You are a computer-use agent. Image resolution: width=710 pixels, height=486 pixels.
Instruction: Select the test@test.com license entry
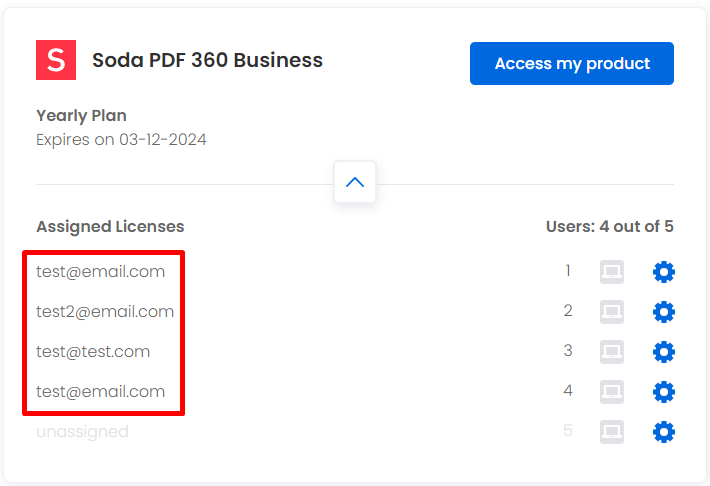click(x=93, y=352)
